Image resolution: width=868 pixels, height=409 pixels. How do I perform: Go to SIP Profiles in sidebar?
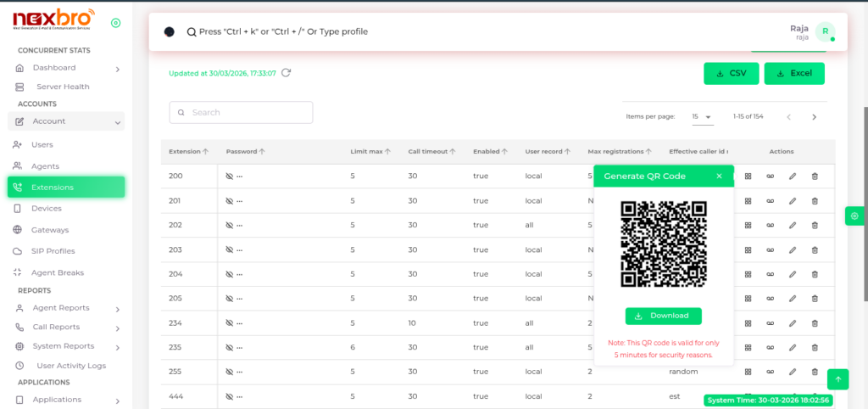click(x=53, y=251)
